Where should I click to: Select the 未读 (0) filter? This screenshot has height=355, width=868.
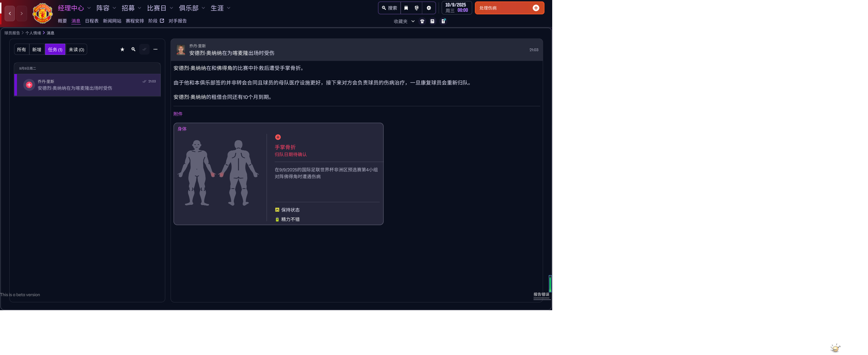[x=76, y=49]
